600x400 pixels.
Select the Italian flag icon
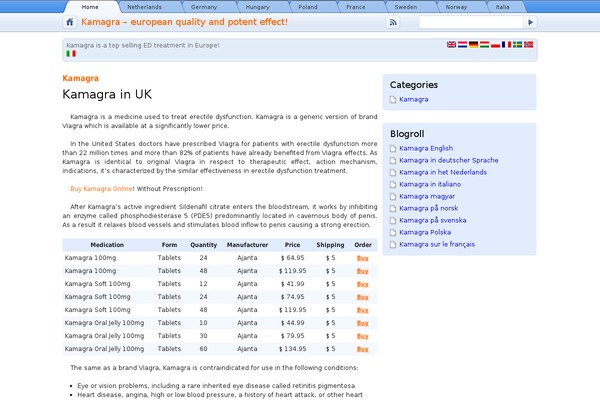click(71, 54)
